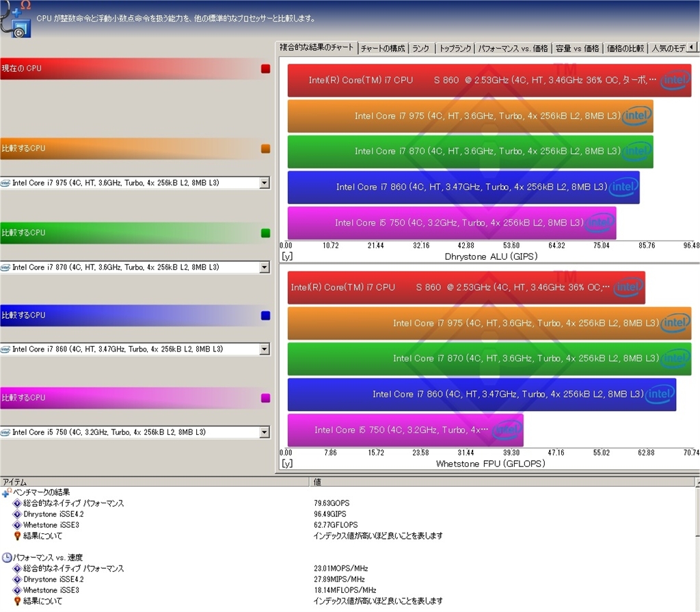Click the Whetstone FPU (GFLOPS) chart title

491,464
